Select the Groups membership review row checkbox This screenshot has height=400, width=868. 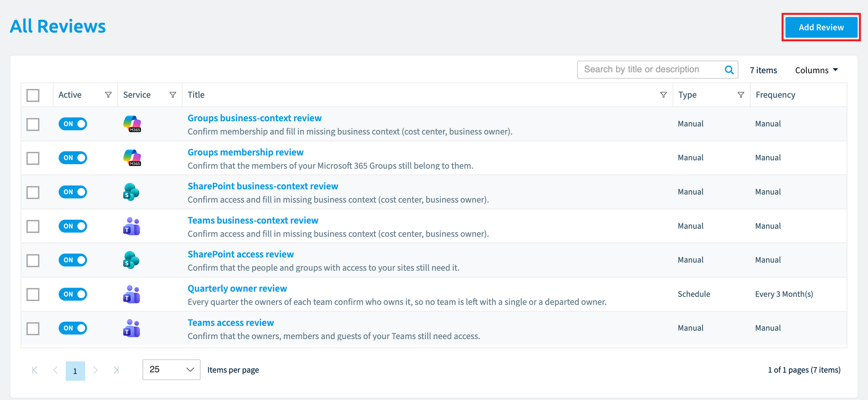click(x=33, y=158)
